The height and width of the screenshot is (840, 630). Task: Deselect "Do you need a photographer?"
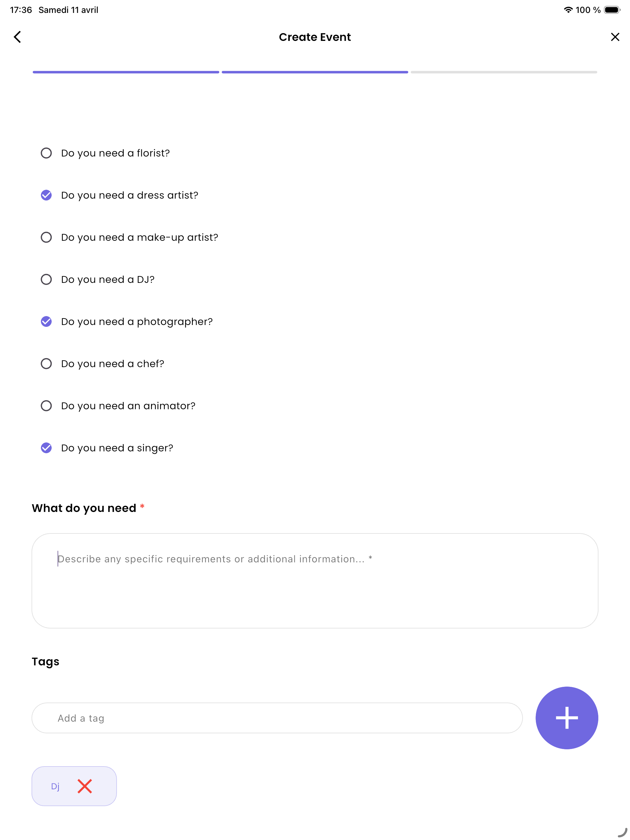click(x=46, y=322)
